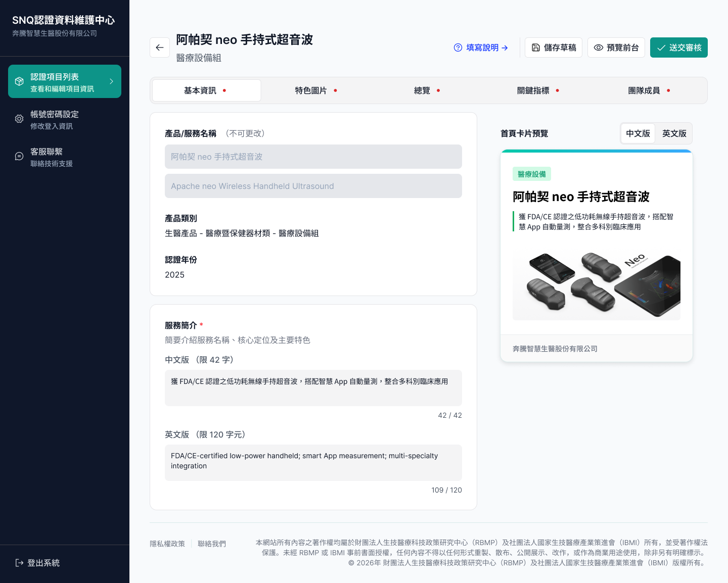Click the back arrow button
Screen dimensions: 728x583
point(160,47)
